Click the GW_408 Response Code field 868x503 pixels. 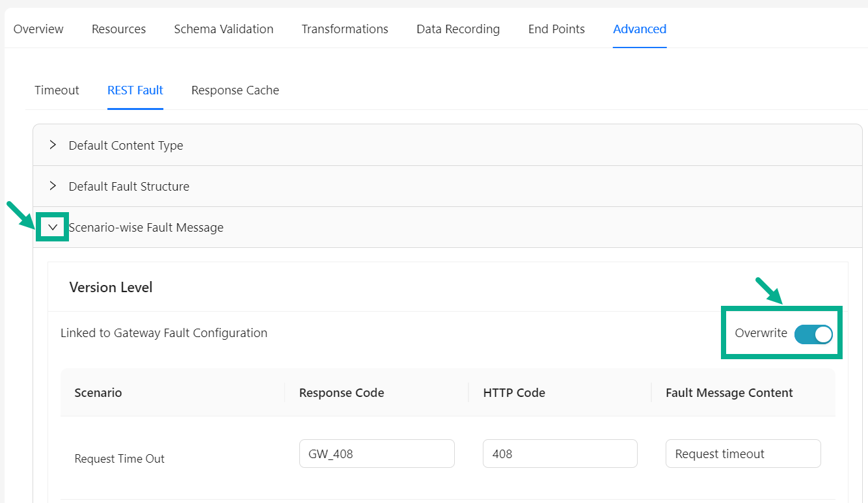coord(377,454)
